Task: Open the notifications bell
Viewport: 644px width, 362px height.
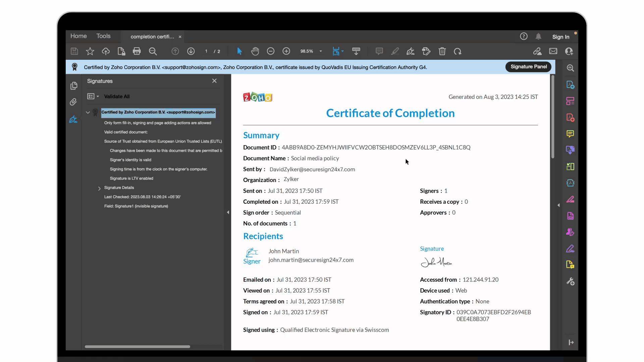Action: [538, 37]
